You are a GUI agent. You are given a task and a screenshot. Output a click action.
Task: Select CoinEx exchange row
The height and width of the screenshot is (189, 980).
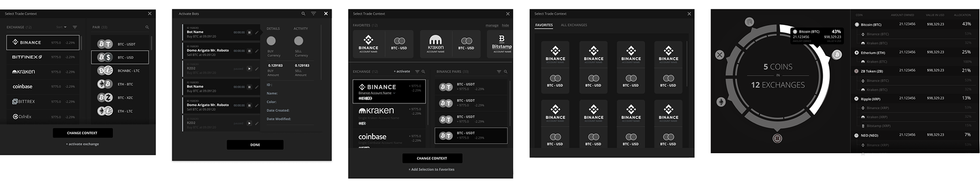[43, 116]
